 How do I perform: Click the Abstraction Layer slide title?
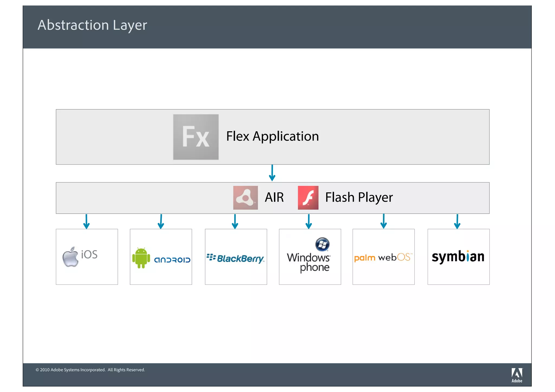click(x=92, y=25)
